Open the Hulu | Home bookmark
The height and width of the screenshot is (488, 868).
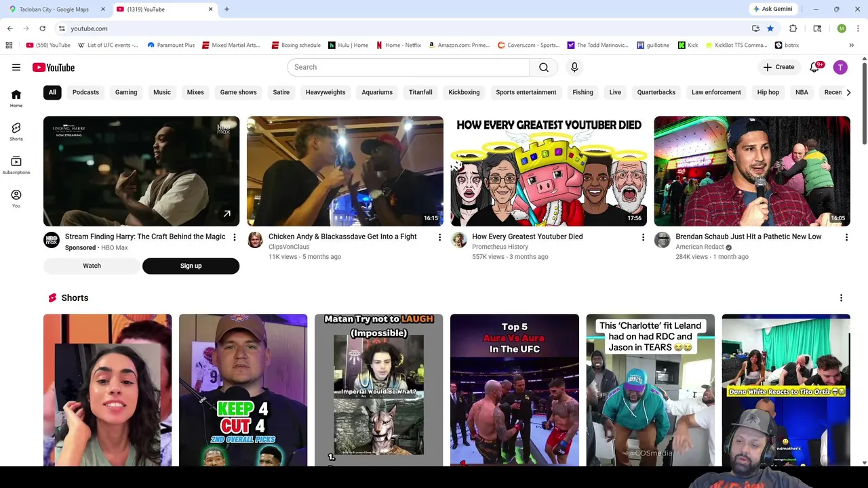348,45
